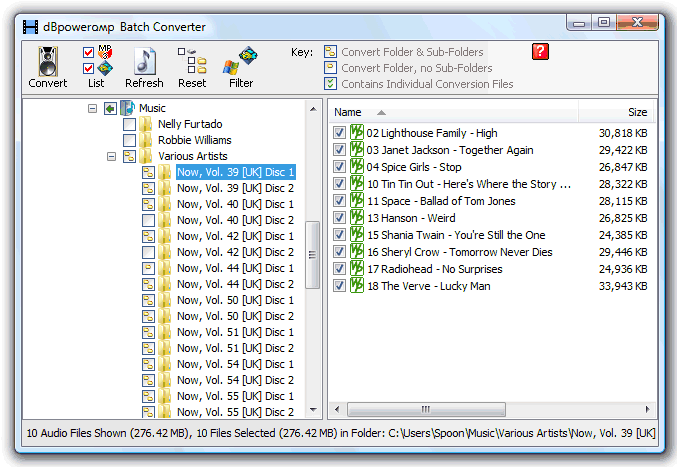
Task: Open the Filter toolbar icon
Action: tap(241, 62)
